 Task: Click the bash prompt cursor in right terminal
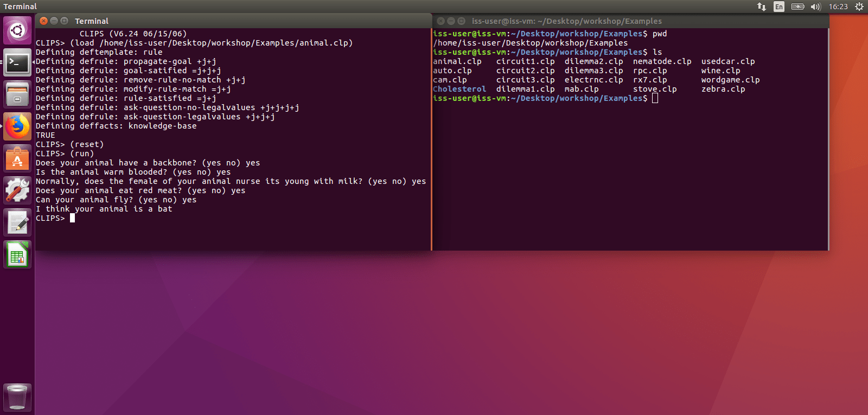tap(655, 98)
